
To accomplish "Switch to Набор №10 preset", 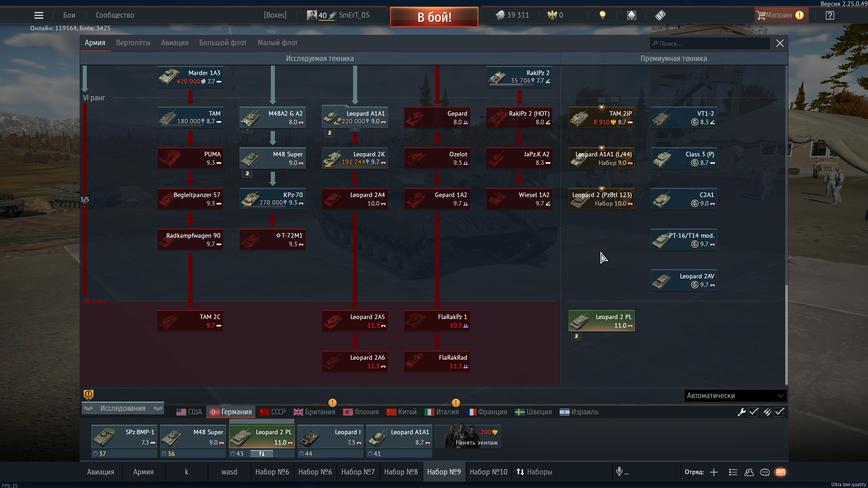I will tap(489, 472).
